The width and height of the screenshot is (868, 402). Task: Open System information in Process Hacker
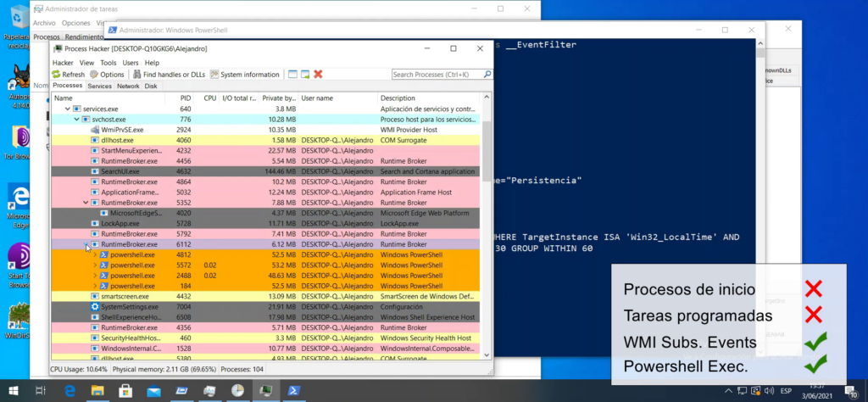coord(245,74)
